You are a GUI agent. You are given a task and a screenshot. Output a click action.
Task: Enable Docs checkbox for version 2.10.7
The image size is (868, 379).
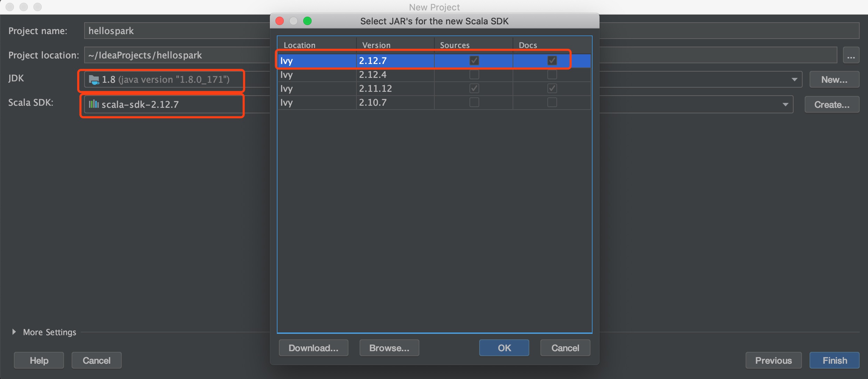click(x=552, y=102)
